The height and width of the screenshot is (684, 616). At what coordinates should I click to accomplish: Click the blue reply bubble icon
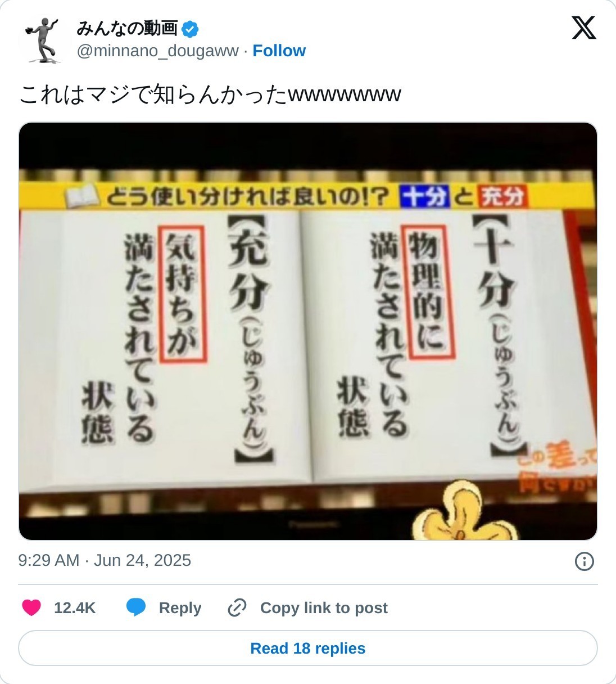click(136, 607)
